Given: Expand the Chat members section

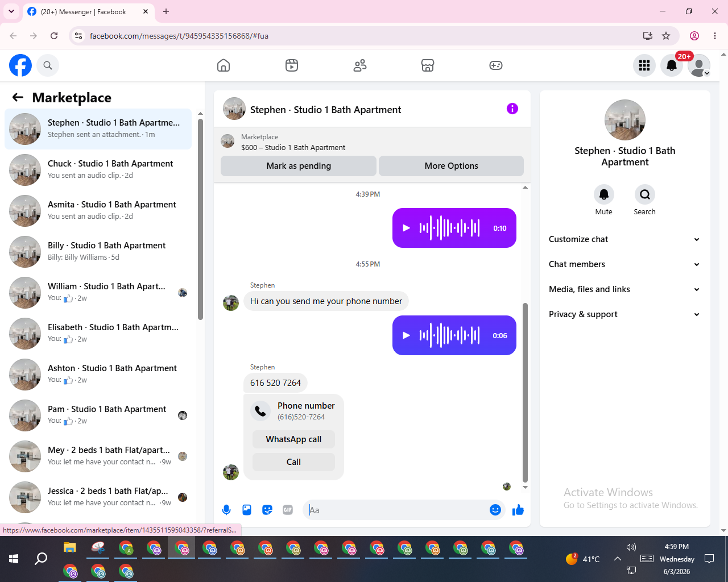Looking at the screenshot, I should coord(624,264).
